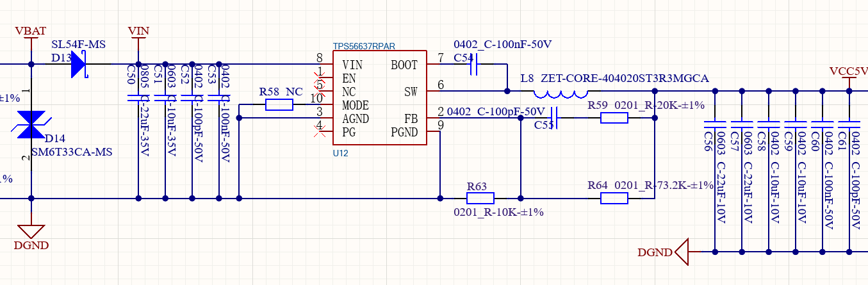Select the TPS56637RPAR part label

[364, 47]
